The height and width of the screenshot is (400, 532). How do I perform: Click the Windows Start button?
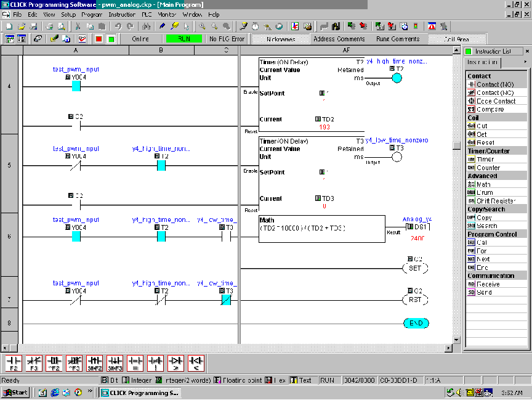point(15,393)
